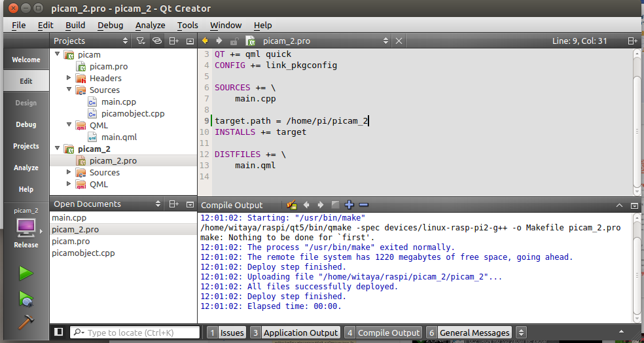Open the Open Documents view selector dropdown
Viewport: 644px width, 343px height.
tap(107, 204)
